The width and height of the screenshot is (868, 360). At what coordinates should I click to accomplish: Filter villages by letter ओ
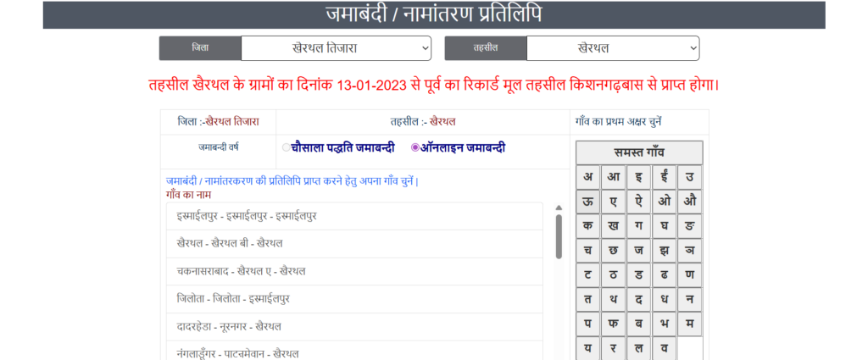665,202
